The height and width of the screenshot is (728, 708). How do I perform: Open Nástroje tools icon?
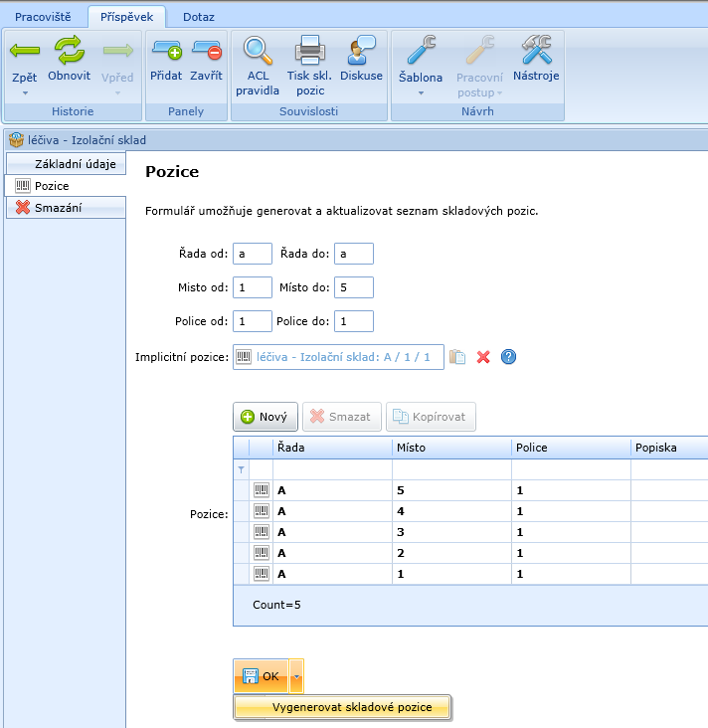[536, 52]
